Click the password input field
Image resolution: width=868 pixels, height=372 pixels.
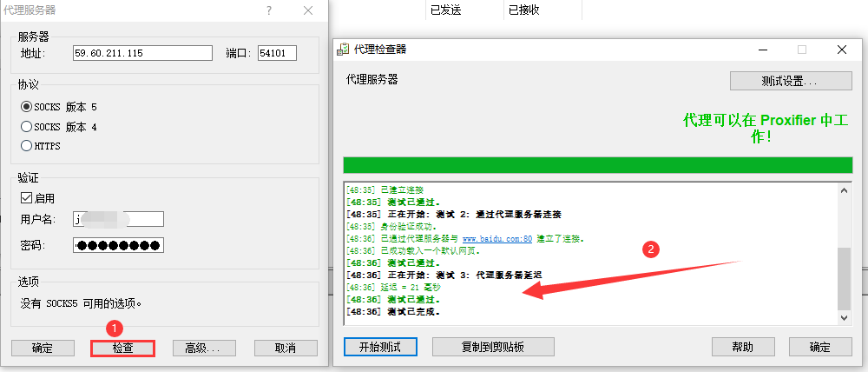pyautogui.click(x=118, y=245)
